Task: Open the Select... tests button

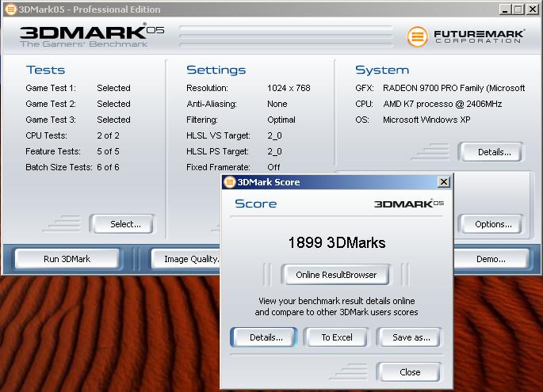Action: click(121, 224)
